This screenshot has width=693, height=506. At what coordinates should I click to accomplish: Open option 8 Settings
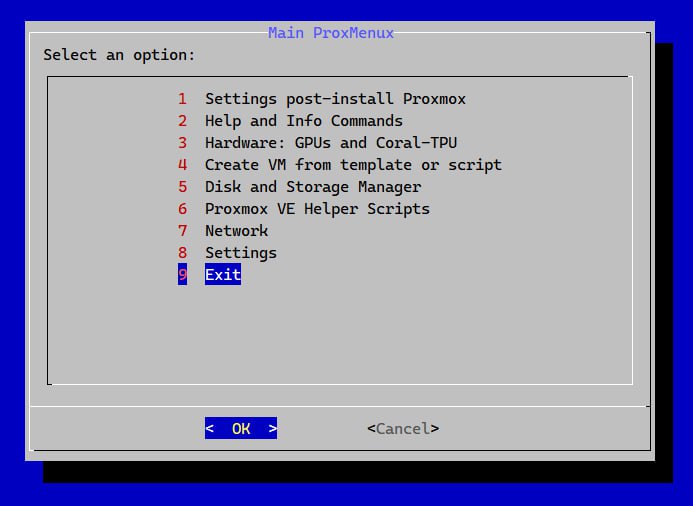(227, 253)
